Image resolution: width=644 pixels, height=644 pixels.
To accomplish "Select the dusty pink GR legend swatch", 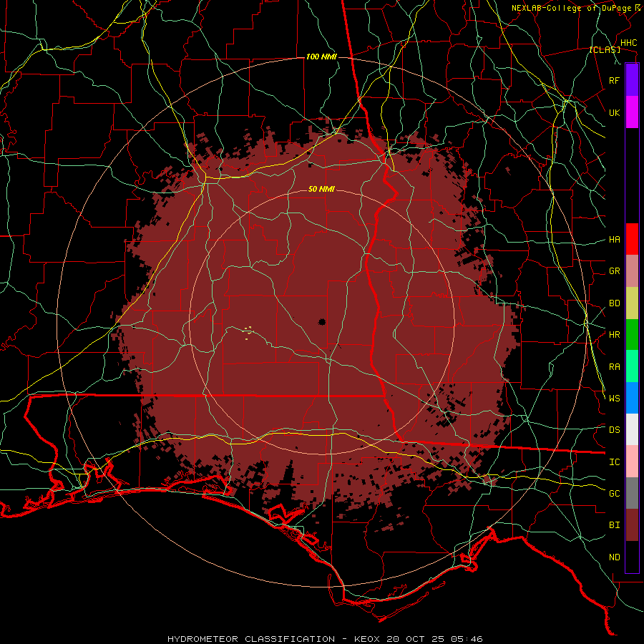I will 632,270.
